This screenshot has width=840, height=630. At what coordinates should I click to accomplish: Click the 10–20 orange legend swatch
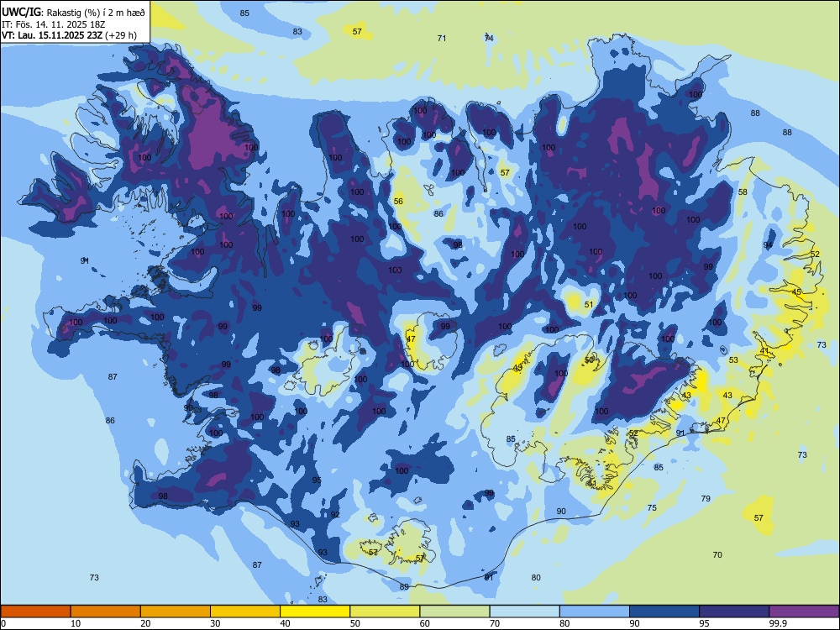(106, 612)
